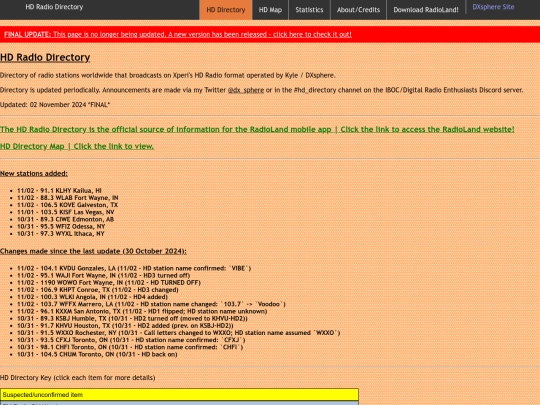Open the Statistics tab
The width and height of the screenshot is (540, 405).
pyautogui.click(x=309, y=10)
